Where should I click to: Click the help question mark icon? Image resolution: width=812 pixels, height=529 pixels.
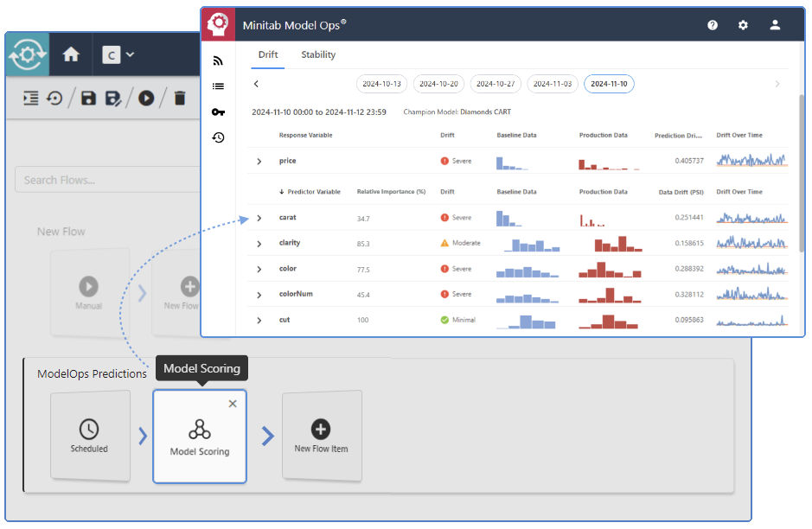tap(712, 24)
